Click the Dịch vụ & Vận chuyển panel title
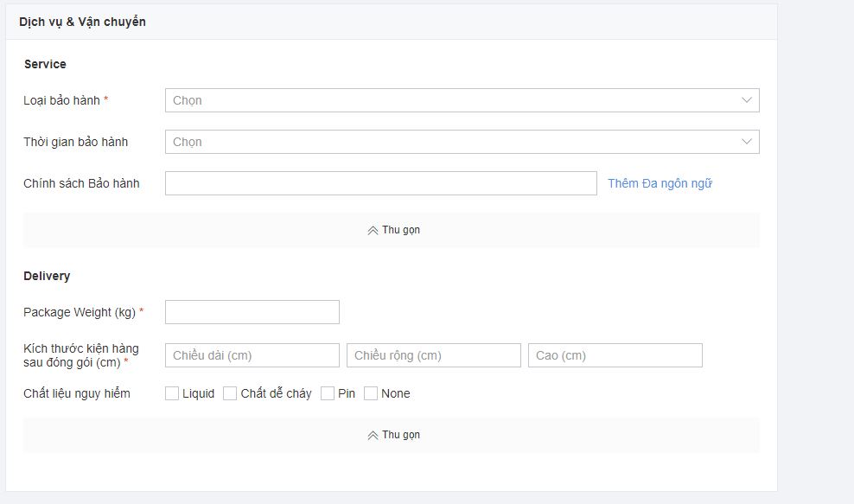 pos(82,22)
